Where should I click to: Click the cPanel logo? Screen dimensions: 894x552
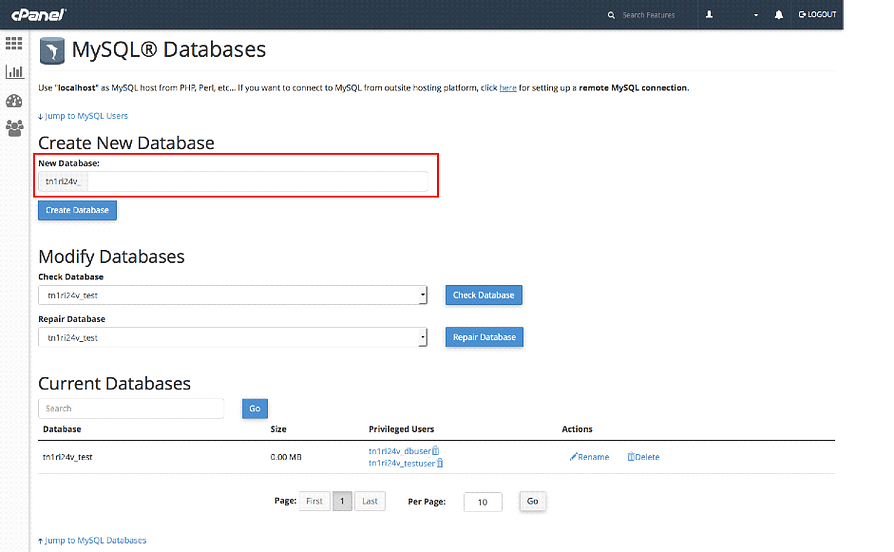pyautogui.click(x=38, y=14)
